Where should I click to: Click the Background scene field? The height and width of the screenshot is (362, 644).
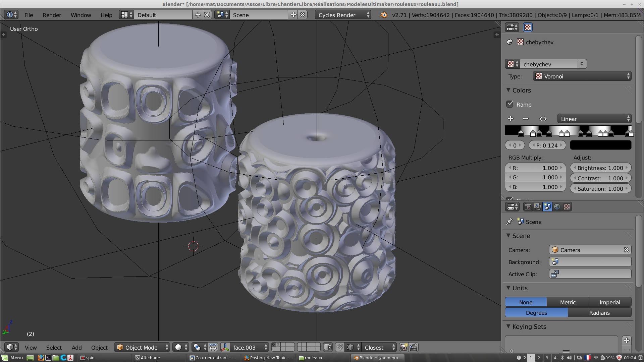[x=590, y=262]
